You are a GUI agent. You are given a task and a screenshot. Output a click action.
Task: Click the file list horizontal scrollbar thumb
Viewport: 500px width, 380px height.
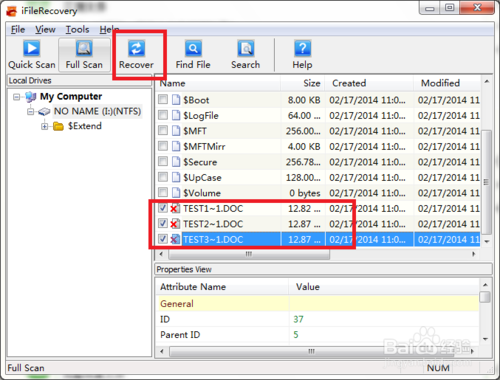click(249, 254)
